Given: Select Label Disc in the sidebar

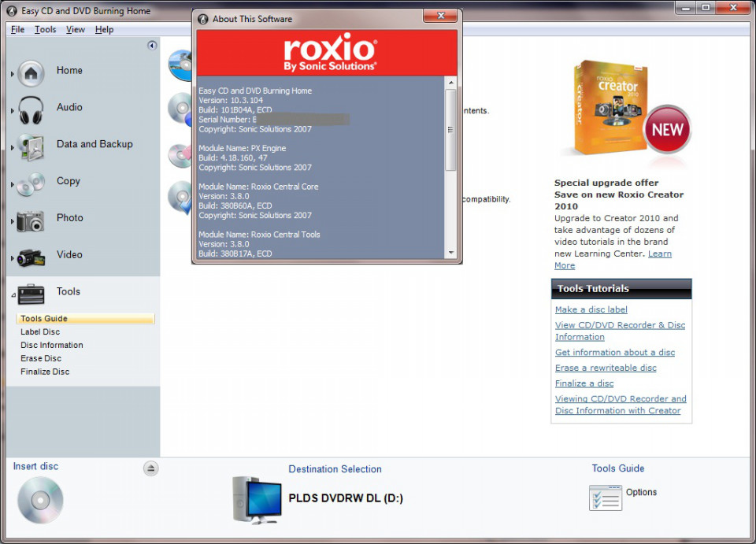Looking at the screenshot, I should (40, 332).
